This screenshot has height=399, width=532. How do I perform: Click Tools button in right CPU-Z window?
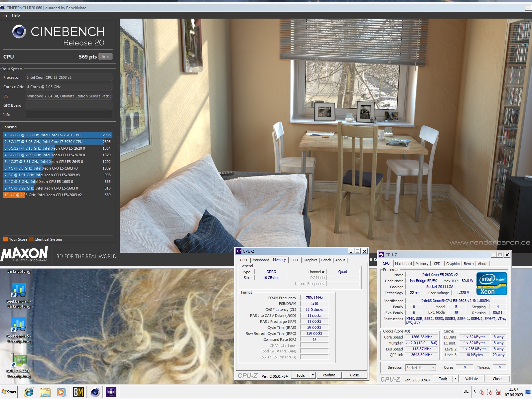tap(443, 379)
